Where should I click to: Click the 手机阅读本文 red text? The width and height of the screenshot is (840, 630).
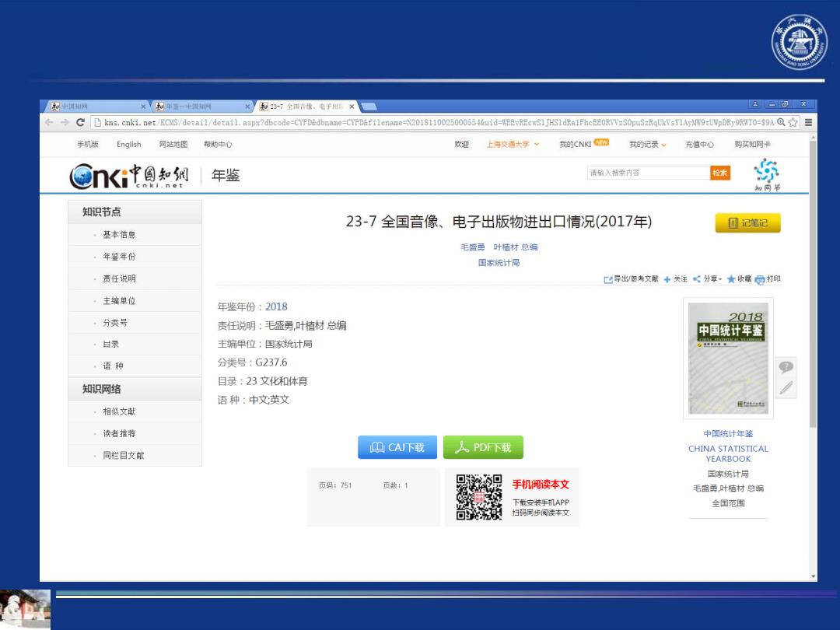541,485
